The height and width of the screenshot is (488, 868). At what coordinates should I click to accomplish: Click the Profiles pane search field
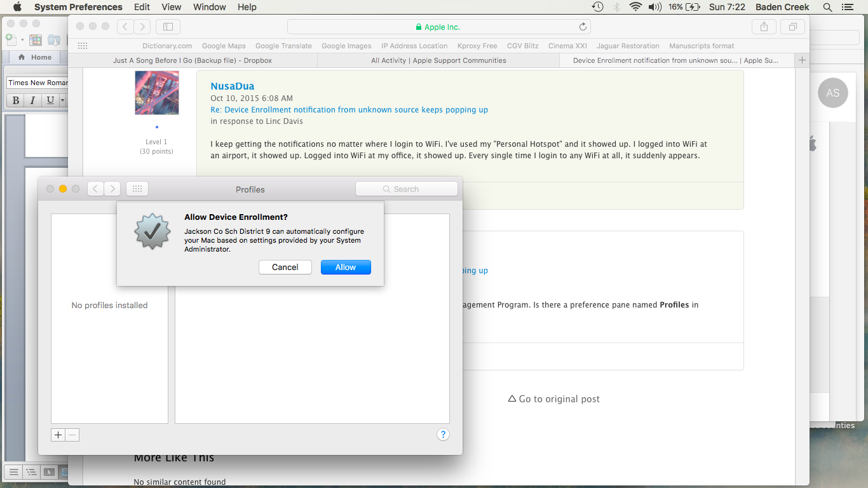coord(407,189)
